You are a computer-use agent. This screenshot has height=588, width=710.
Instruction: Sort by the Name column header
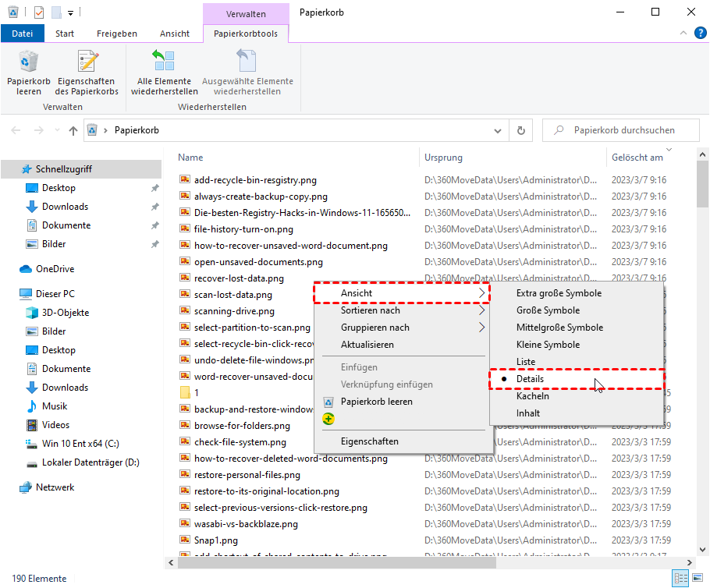pos(190,158)
